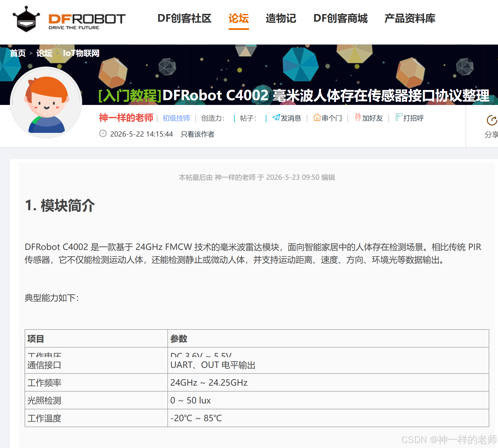Viewport: 498px width, 448px height.
Task: Click the 工作温度 table cell
Action: [x=96, y=418]
